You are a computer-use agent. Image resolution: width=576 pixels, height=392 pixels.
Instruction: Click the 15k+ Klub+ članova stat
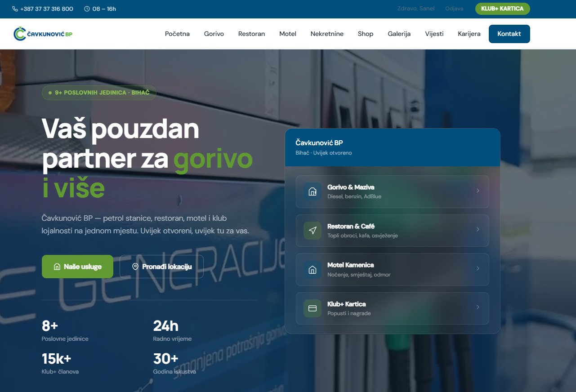(x=60, y=364)
